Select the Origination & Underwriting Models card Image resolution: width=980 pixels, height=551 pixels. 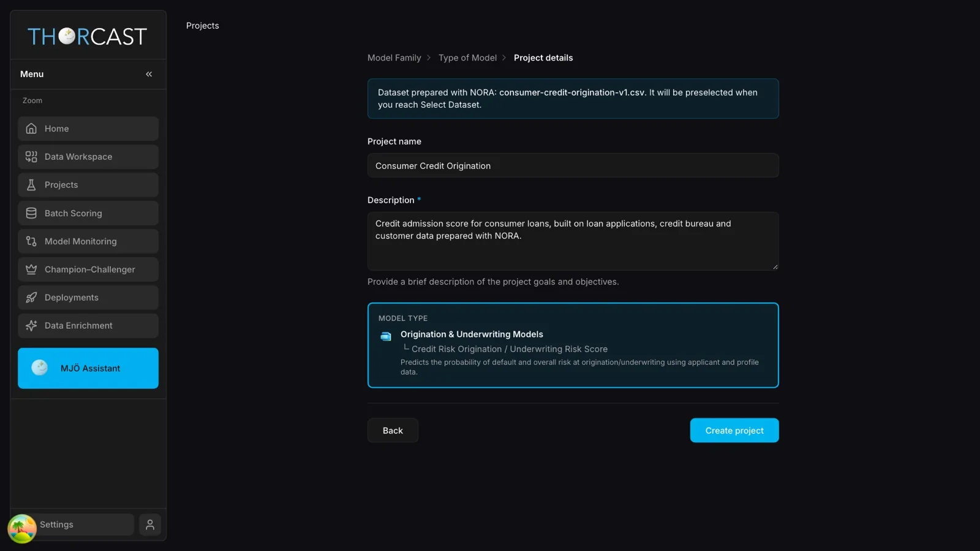pyautogui.click(x=573, y=345)
